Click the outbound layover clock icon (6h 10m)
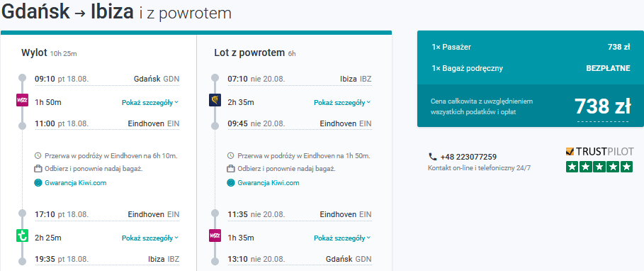The height and width of the screenshot is (271, 644). point(38,156)
